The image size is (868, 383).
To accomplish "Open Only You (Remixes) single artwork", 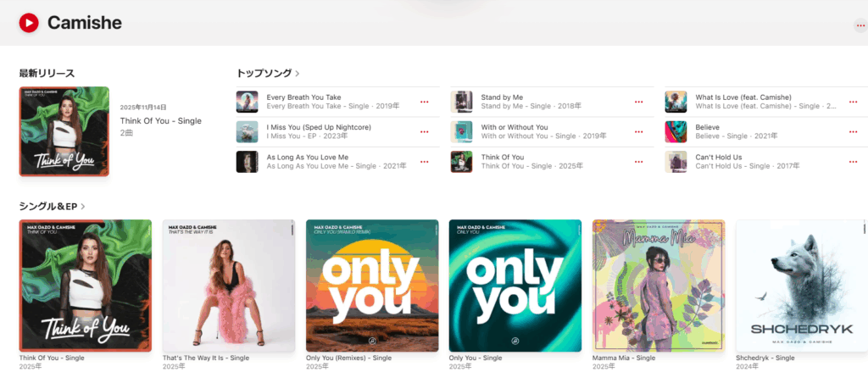I will 372,286.
